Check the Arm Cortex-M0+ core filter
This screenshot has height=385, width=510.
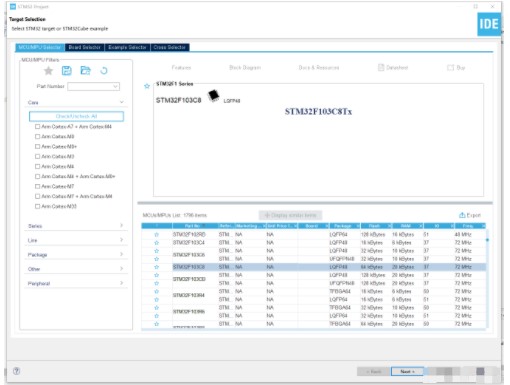[x=37, y=146]
